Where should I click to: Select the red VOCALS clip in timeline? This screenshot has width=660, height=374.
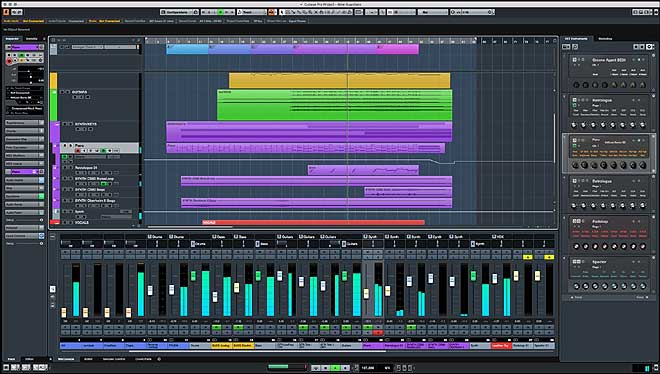tap(313, 222)
